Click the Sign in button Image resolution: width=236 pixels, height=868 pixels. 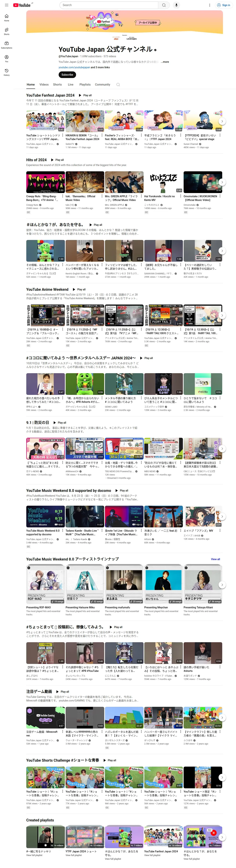pyautogui.click(x=224, y=5)
